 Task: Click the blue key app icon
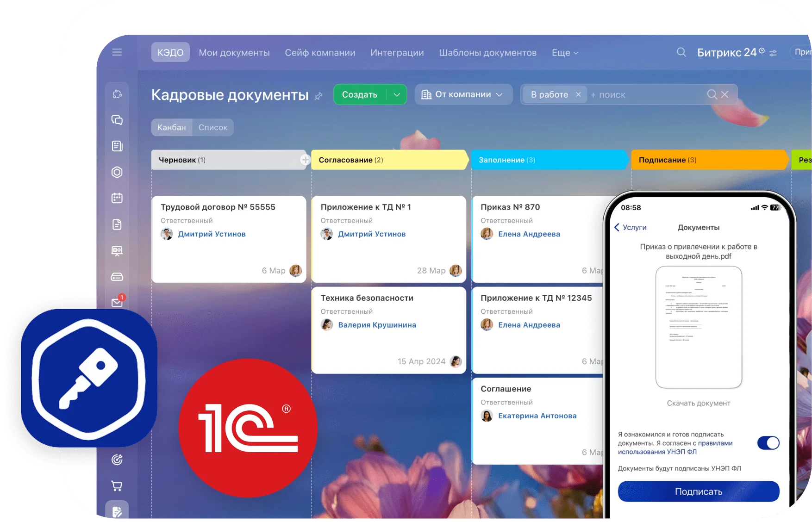[x=89, y=378]
